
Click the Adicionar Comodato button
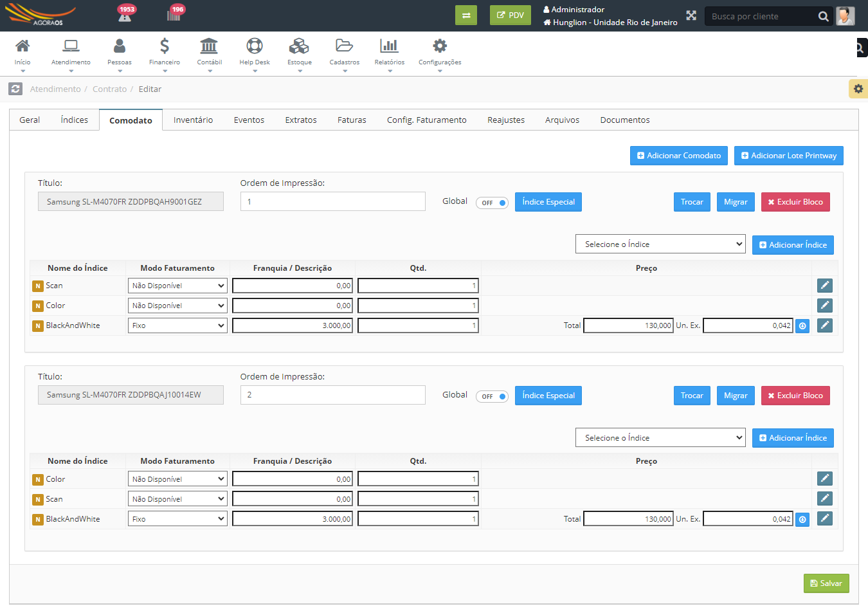click(679, 156)
